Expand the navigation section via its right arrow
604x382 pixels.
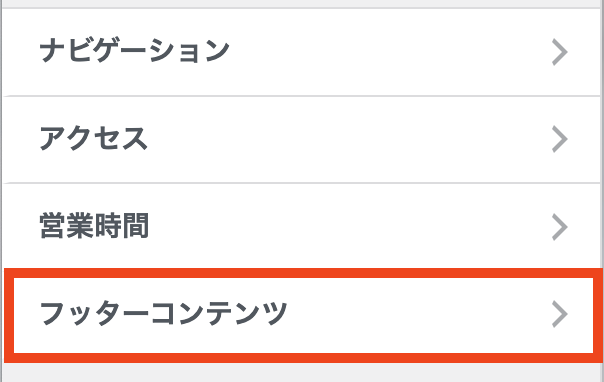pyautogui.click(x=559, y=52)
